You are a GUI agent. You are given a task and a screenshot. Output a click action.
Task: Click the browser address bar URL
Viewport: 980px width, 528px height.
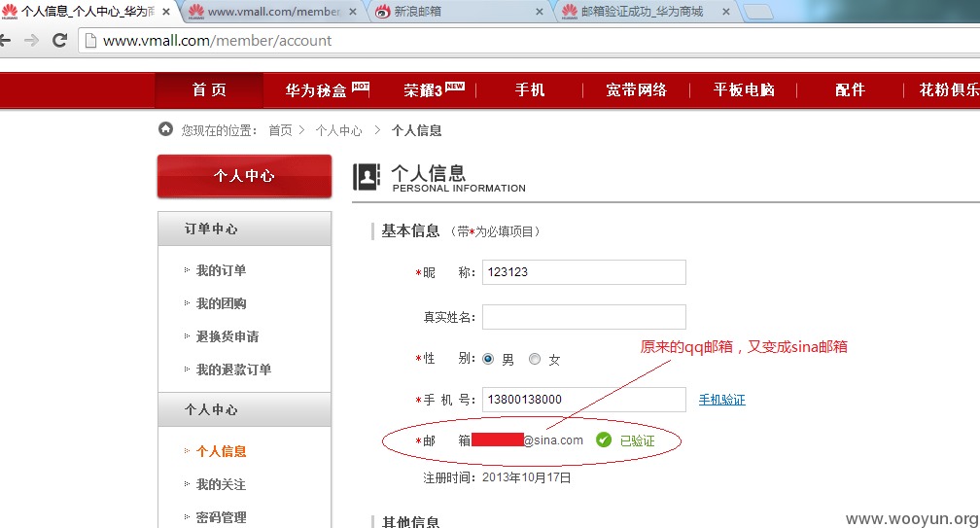point(217,41)
